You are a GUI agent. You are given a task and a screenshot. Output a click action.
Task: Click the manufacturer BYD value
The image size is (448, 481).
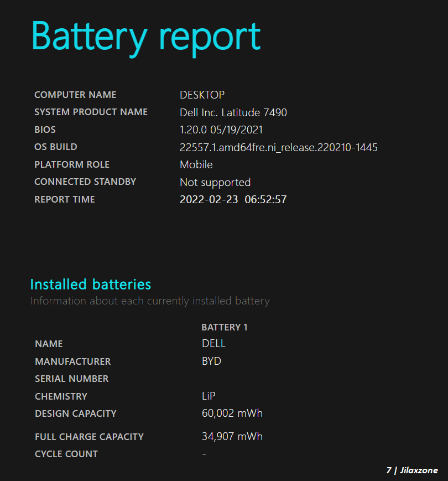(x=211, y=361)
